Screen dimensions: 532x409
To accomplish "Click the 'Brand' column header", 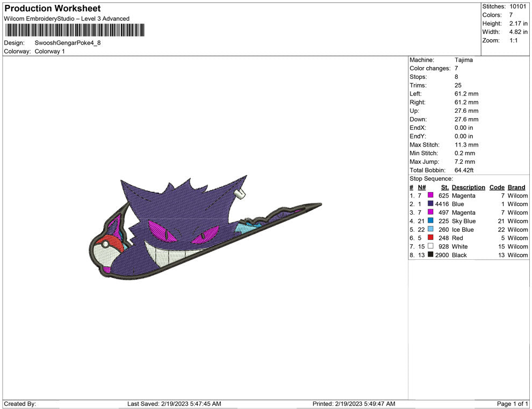I will click(516, 187).
